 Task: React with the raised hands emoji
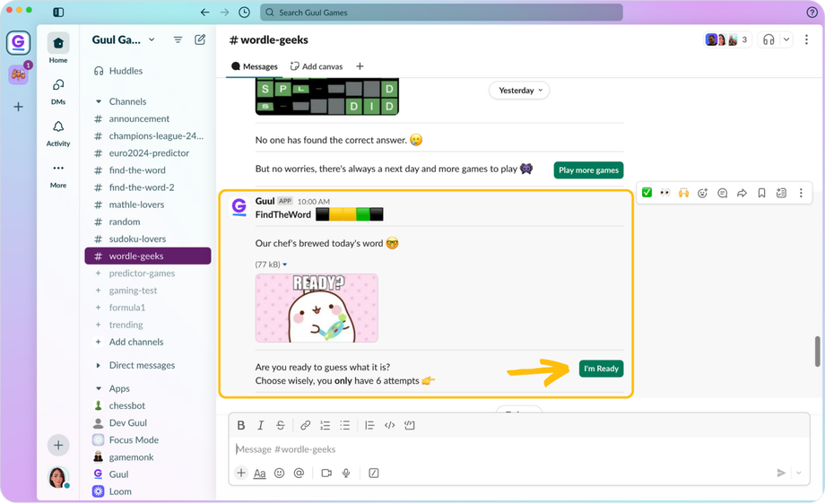click(x=683, y=193)
